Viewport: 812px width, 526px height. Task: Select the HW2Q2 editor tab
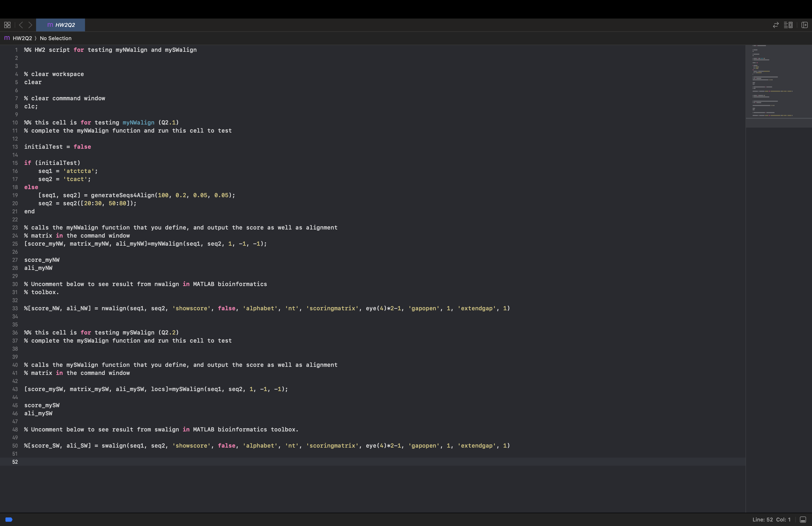[61, 25]
